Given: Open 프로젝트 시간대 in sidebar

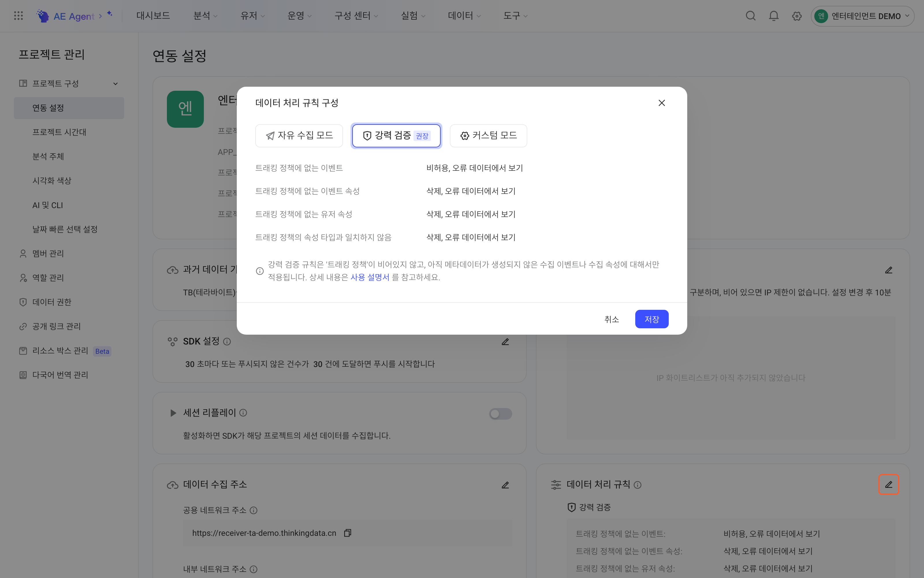Looking at the screenshot, I should click(69, 132).
